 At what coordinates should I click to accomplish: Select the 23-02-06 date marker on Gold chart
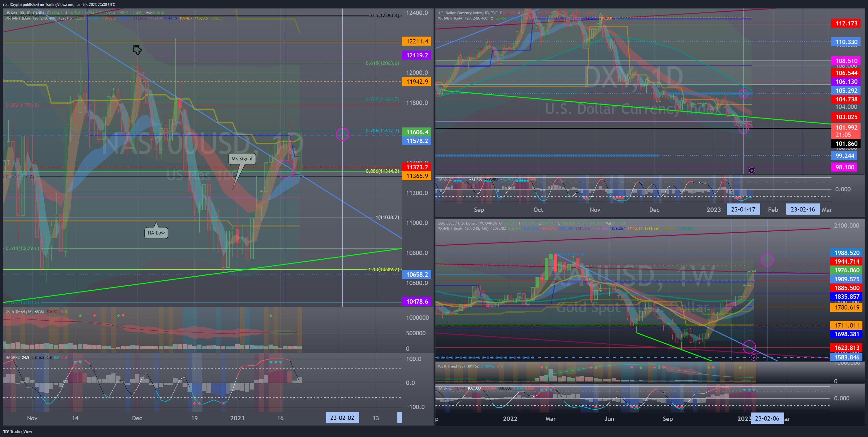click(767, 418)
